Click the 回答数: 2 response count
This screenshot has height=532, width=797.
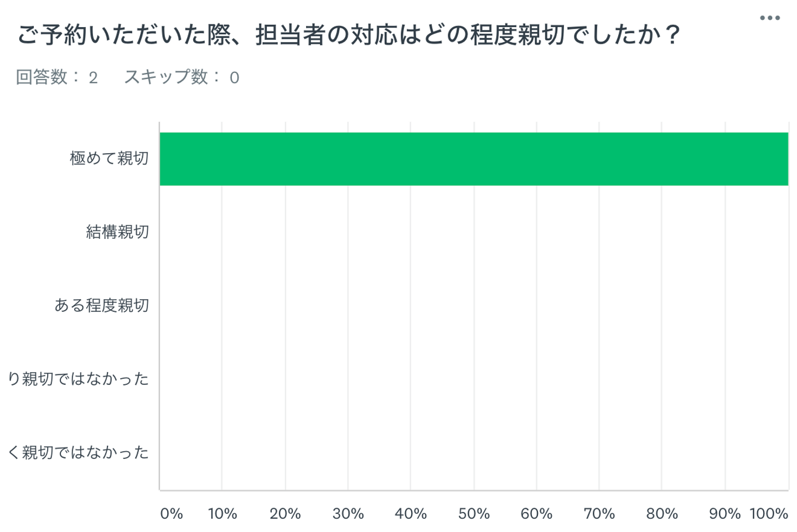[56, 77]
